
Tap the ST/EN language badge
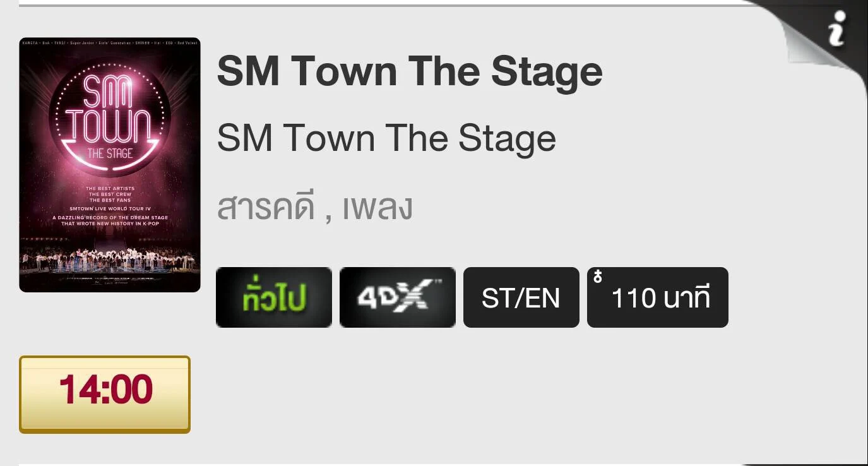pos(521,297)
